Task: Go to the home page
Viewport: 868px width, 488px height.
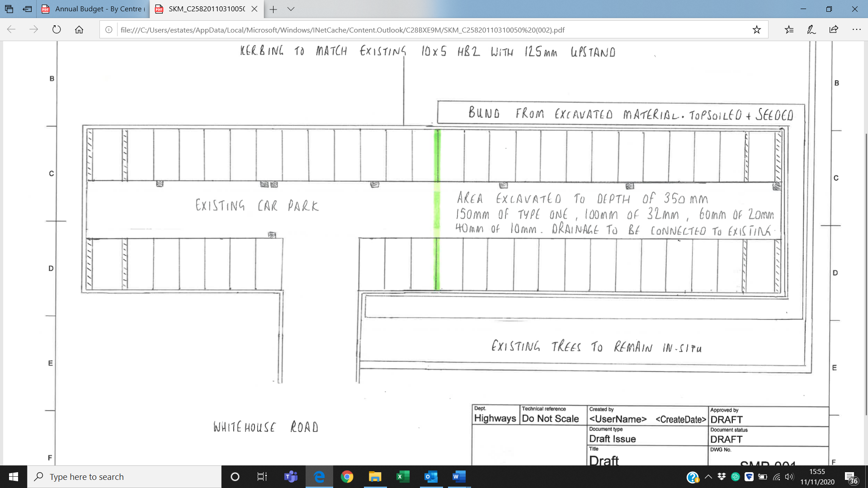Action: 79,30
